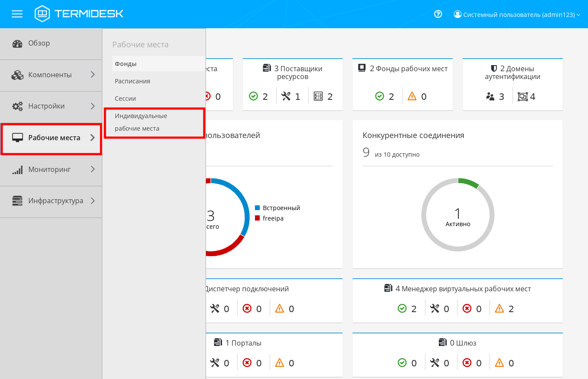
Task: Click the green segment of connections donut
Action: (469, 182)
